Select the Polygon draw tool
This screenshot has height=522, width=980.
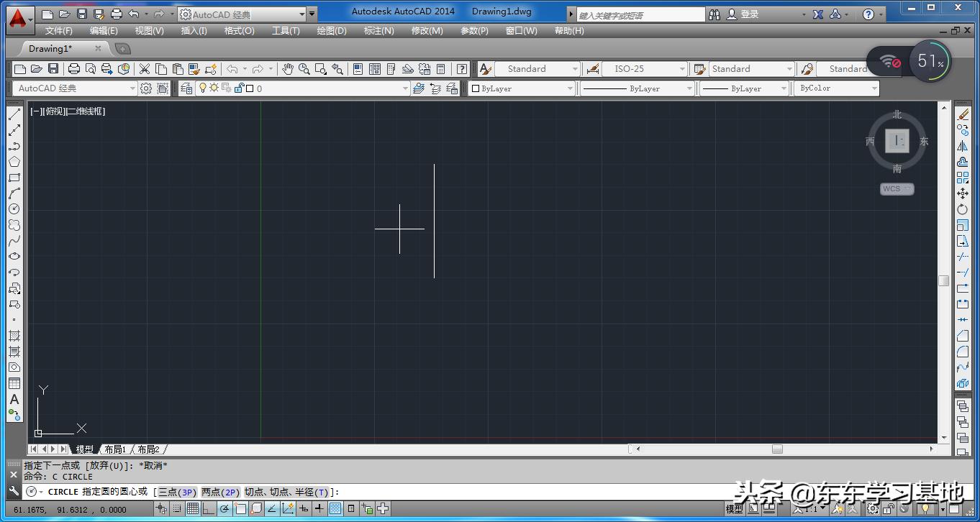(x=14, y=162)
